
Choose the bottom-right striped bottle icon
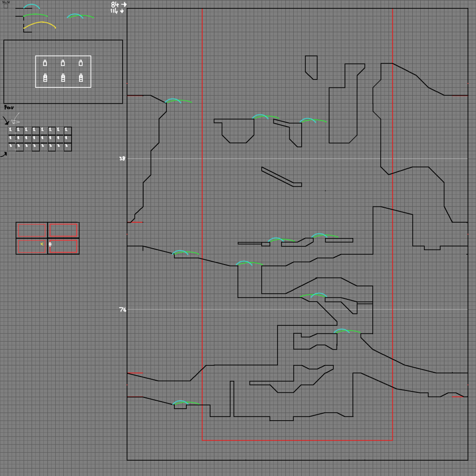[x=81, y=78]
